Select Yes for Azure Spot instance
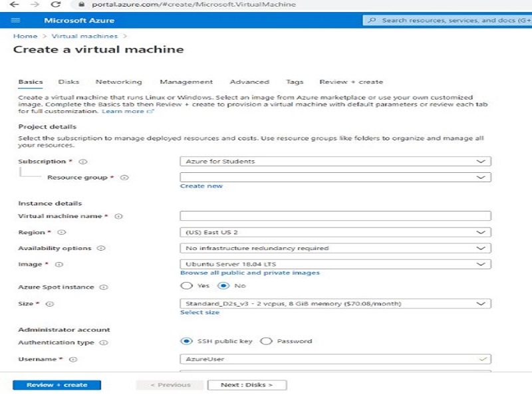 click(187, 286)
